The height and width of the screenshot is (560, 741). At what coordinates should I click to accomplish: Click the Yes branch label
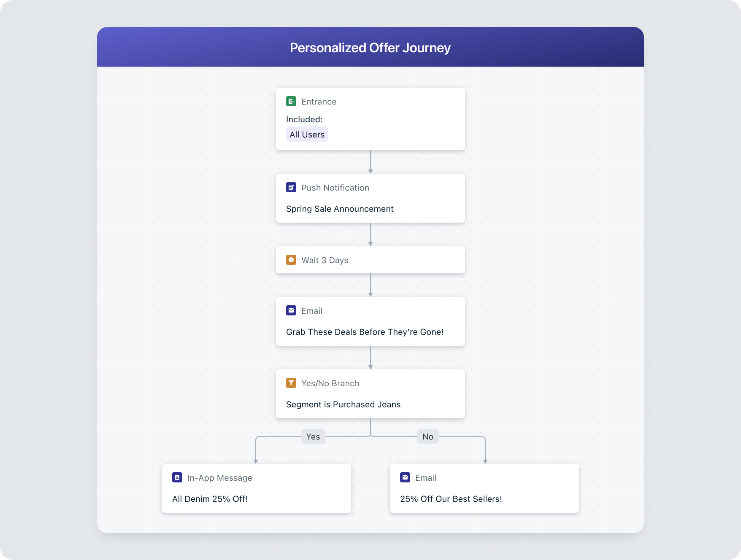click(313, 436)
